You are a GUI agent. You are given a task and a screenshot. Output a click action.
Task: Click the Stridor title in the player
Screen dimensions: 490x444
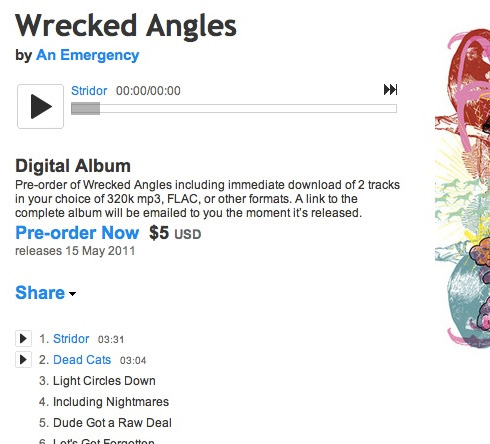point(89,91)
